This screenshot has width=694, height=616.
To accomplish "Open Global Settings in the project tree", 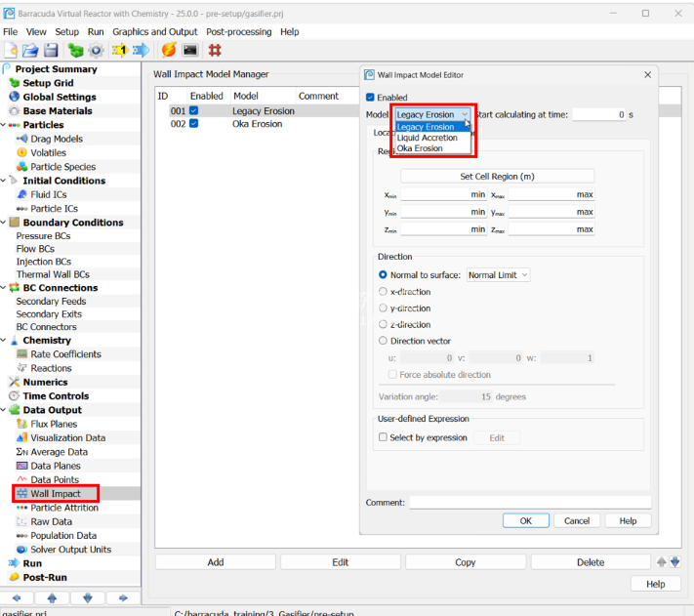I will click(x=60, y=97).
